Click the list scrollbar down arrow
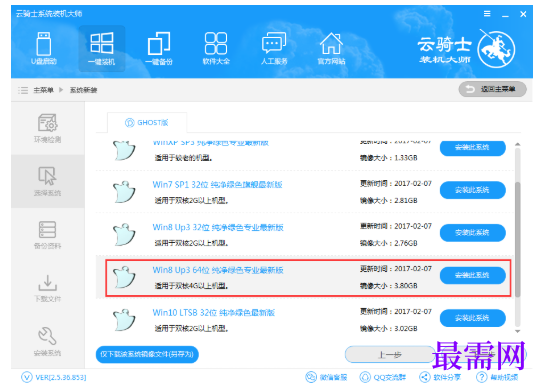This screenshot has width=544, height=387. tap(517, 331)
